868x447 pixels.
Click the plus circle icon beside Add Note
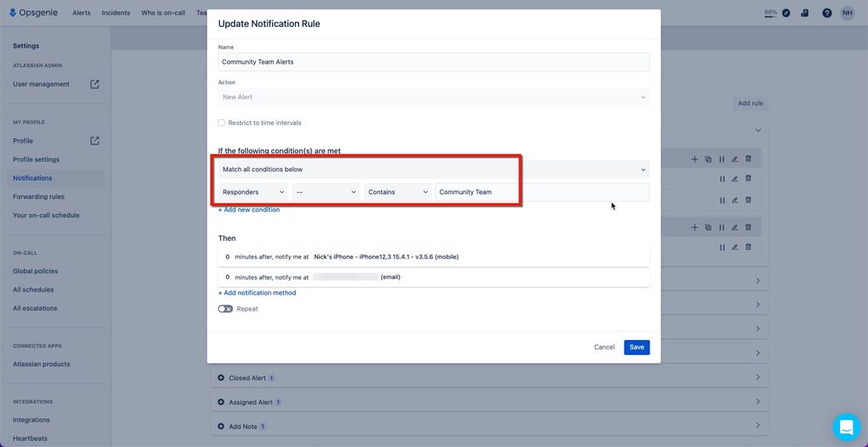(221, 426)
